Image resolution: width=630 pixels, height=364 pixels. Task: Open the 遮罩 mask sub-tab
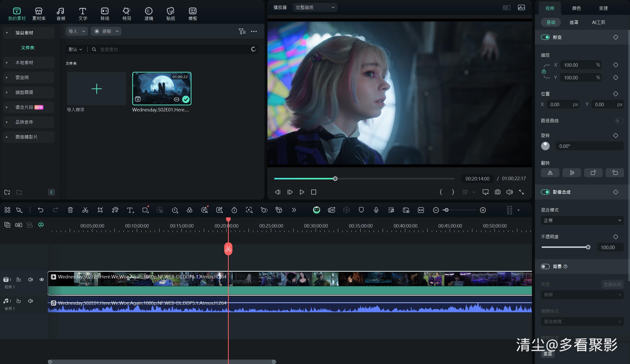[574, 22]
